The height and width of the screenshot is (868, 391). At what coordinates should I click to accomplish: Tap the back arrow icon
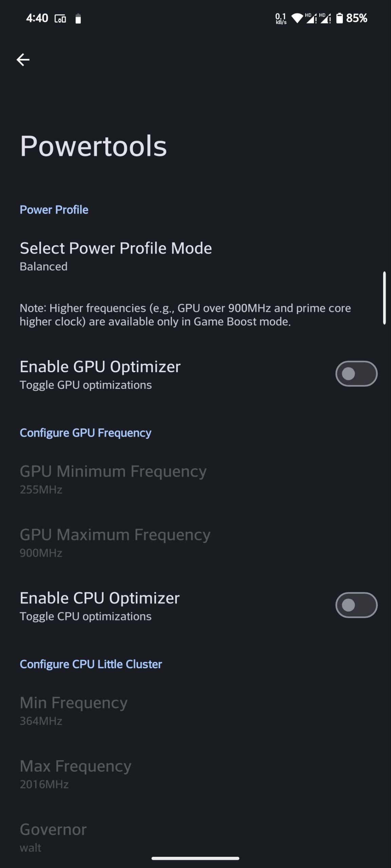tap(23, 60)
